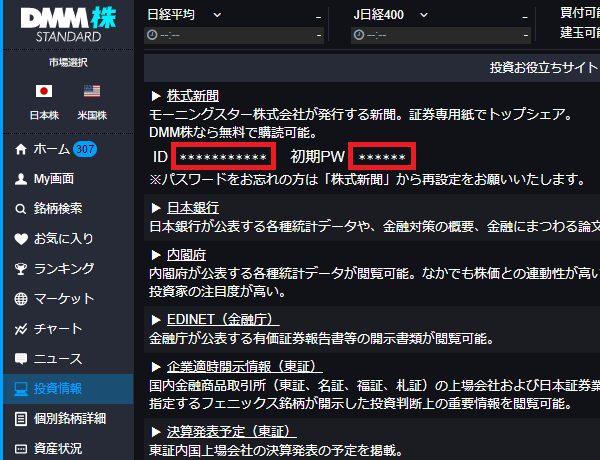Click the clock icon under 日経平均
Image resolution: width=600 pixels, height=460 pixels.
pos(152,35)
